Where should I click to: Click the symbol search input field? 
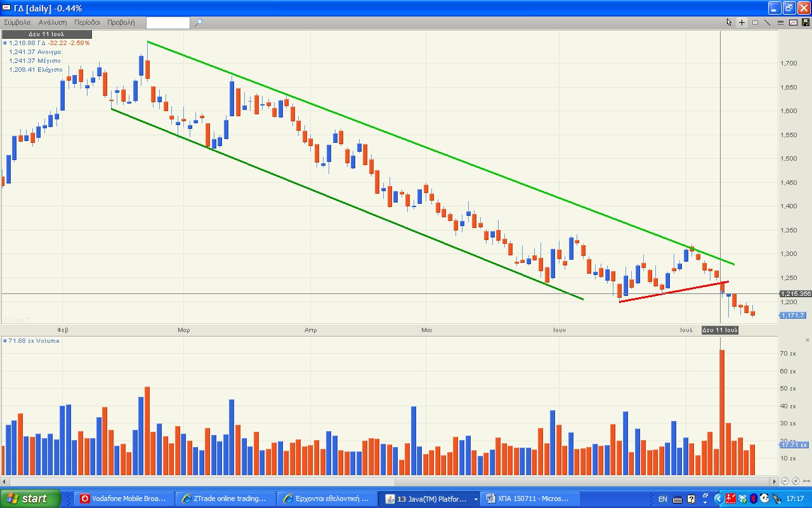pos(168,23)
